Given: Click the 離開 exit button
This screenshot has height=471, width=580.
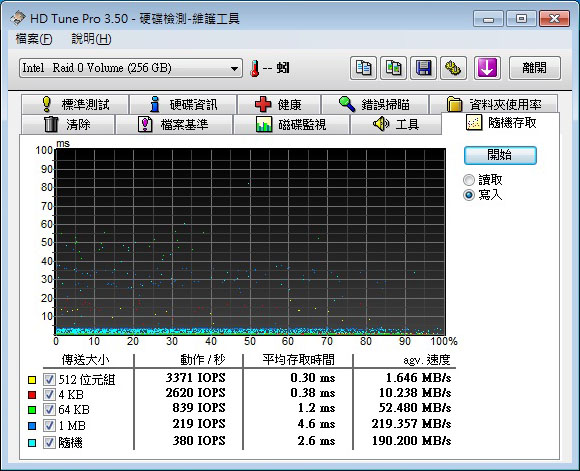Looking at the screenshot, I should 535,68.
